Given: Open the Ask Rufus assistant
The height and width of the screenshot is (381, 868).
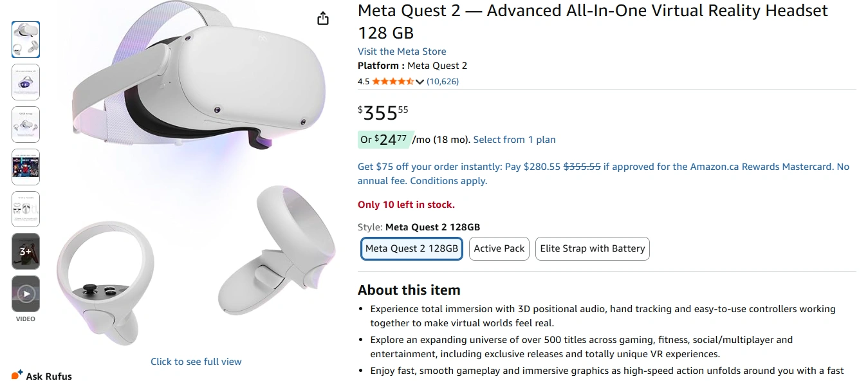Looking at the screenshot, I should (42, 375).
